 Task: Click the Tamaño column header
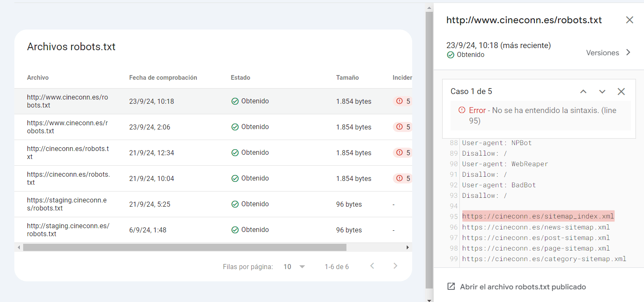[347, 78]
